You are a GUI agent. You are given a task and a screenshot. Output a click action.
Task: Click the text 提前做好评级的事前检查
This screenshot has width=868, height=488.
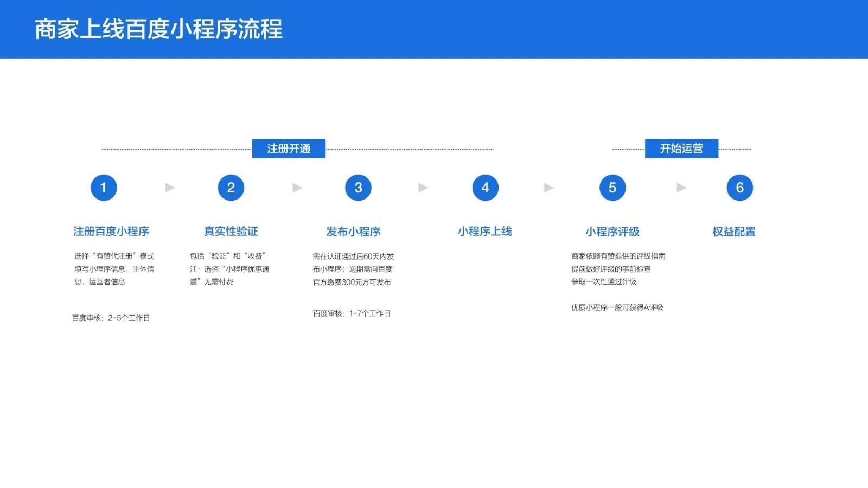coord(611,269)
